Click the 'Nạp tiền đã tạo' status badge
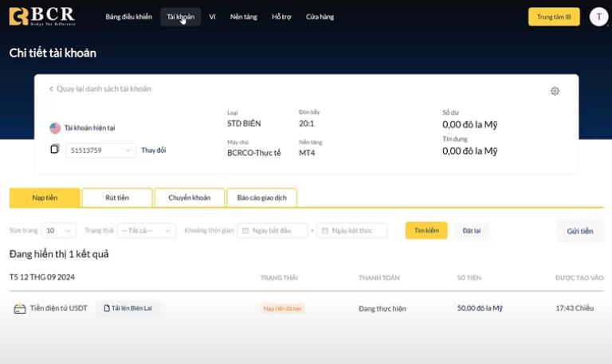This screenshot has height=364, width=612. [282, 308]
